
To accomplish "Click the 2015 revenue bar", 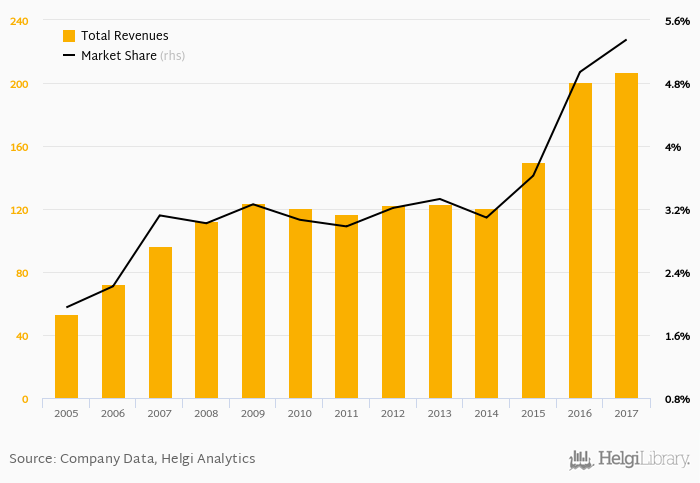I will (x=533, y=281).
